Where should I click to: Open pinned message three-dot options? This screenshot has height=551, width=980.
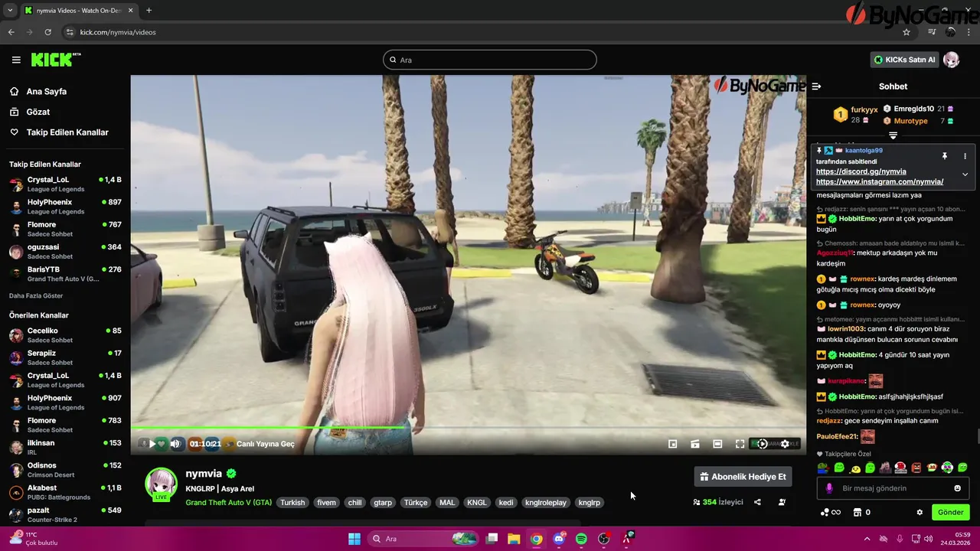[x=965, y=156]
